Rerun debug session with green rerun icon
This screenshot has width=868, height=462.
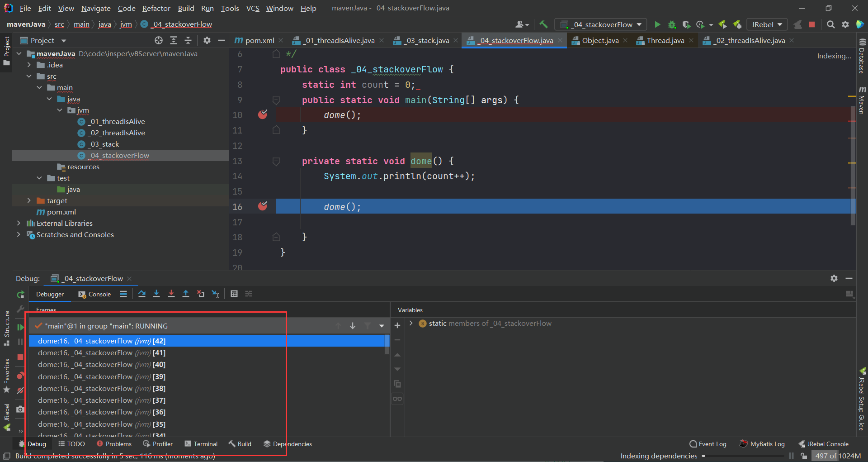click(x=20, y=295)
